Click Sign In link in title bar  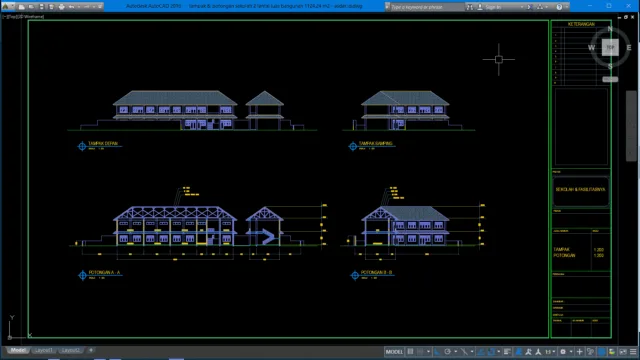click(x=493, y=7)
